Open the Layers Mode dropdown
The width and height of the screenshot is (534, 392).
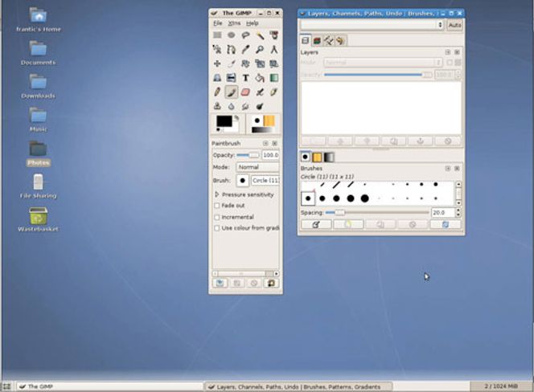click(383, 63)
